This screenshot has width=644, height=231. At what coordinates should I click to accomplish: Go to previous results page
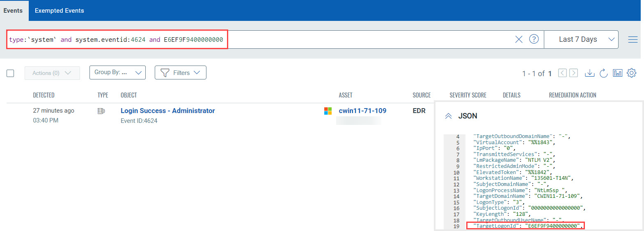(562, 73)
